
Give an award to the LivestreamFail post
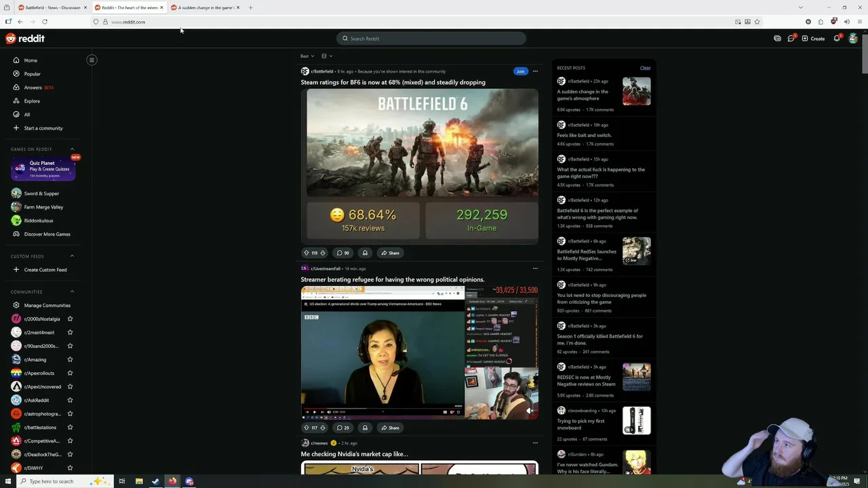365,428
